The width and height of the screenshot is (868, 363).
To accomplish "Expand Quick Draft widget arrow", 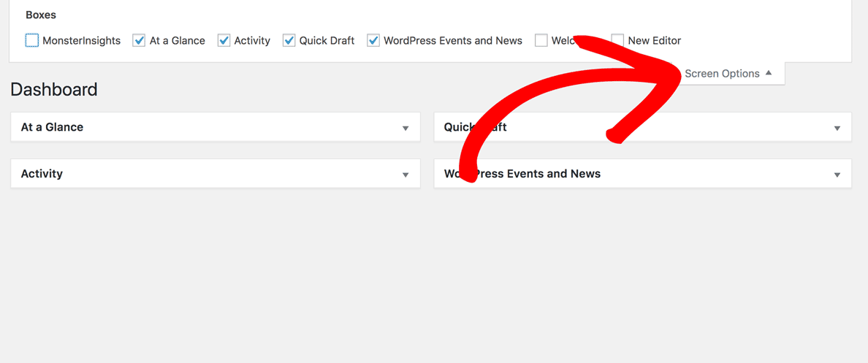I will click(x=837, y=128).
